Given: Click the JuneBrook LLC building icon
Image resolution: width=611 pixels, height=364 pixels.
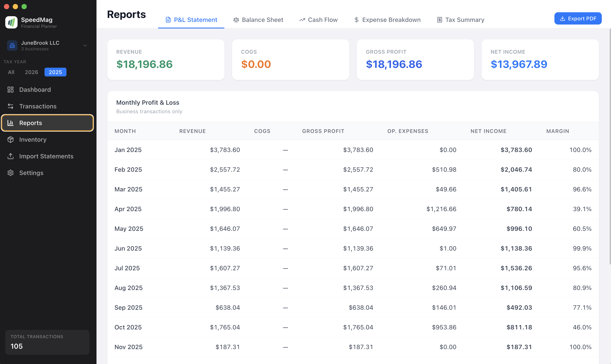Looking at the screenshot, I should (x=12, y=46).
